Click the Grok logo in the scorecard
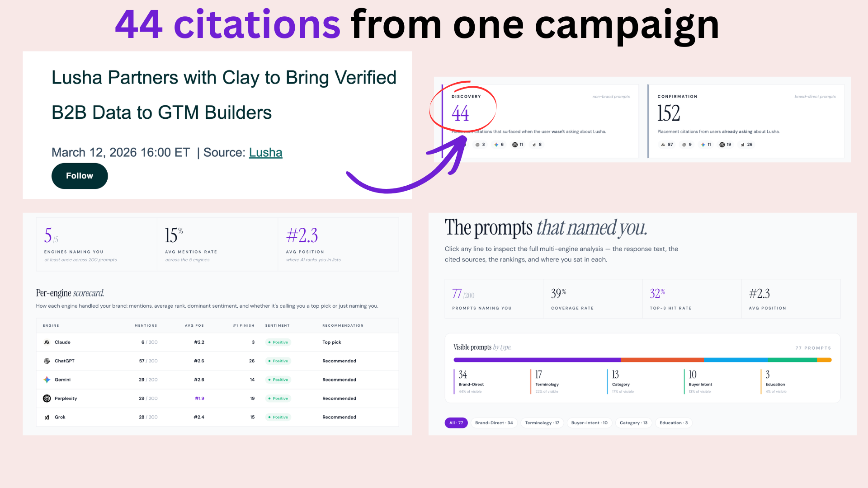868x488 pixels. tap(47, 417)
